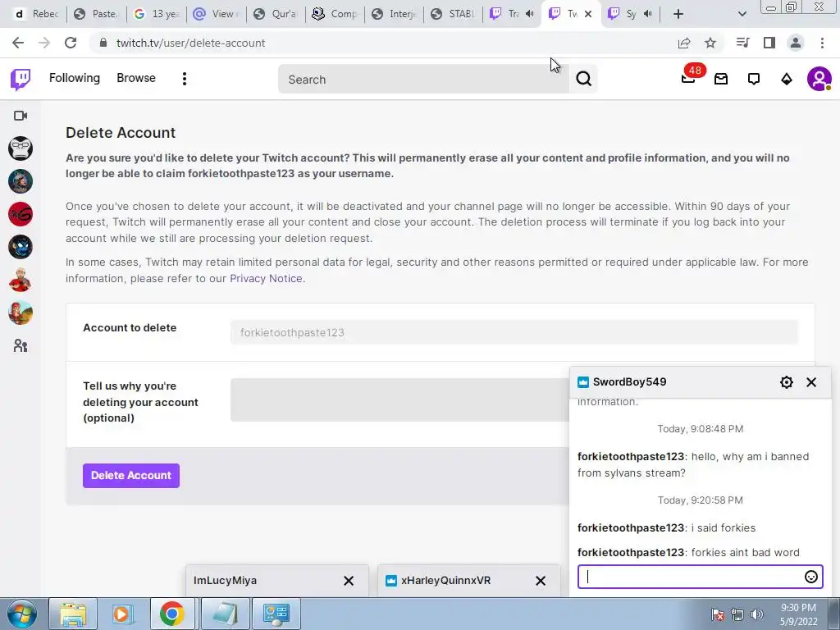Image resolution: width=840 pixels, height=630 pixels.
Task: Open the whispers chat bubble icon
Action: click(754, 80)
